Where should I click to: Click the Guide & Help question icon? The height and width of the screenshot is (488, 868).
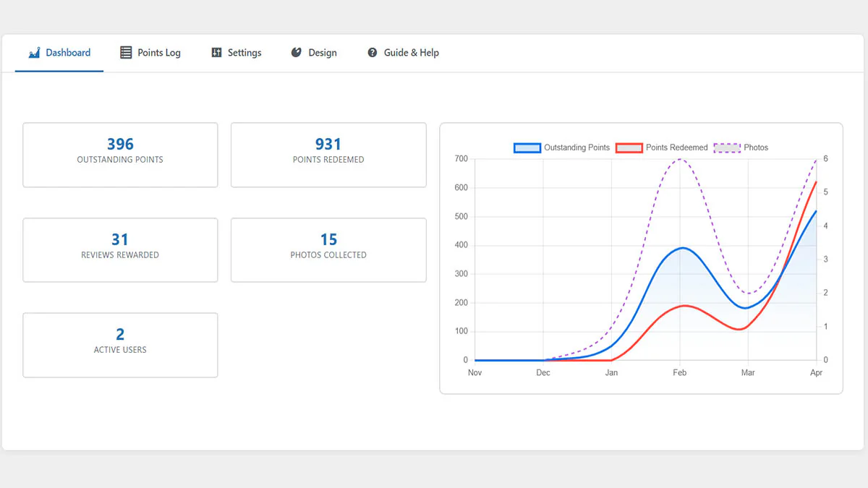pyautogui.click(x=372, y=53)
